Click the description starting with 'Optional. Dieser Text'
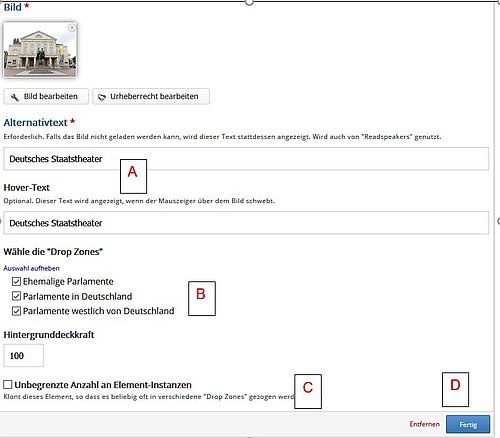Image resolution: width=500 pixels, height=438 pixels. click(139, 201)
